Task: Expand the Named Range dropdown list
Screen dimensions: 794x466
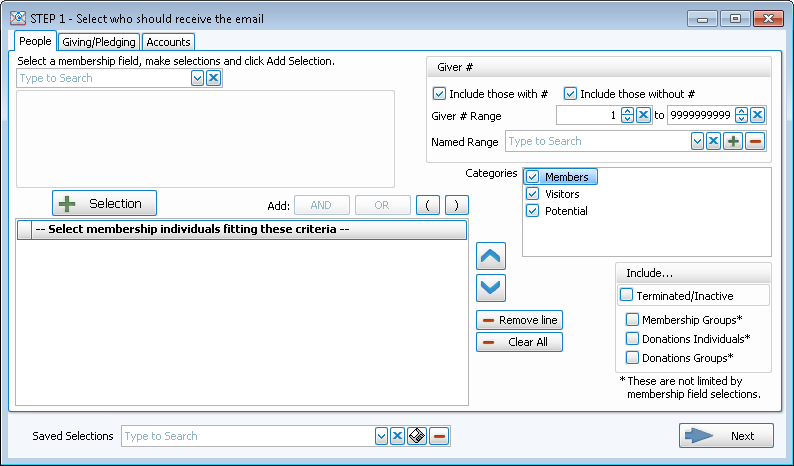Action: [697, 142]
